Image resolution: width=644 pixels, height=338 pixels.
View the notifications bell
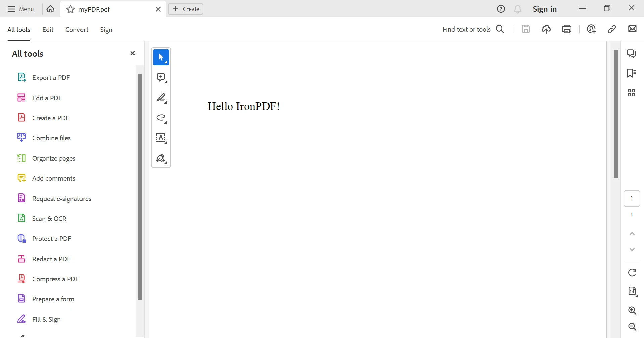[518, 9]
